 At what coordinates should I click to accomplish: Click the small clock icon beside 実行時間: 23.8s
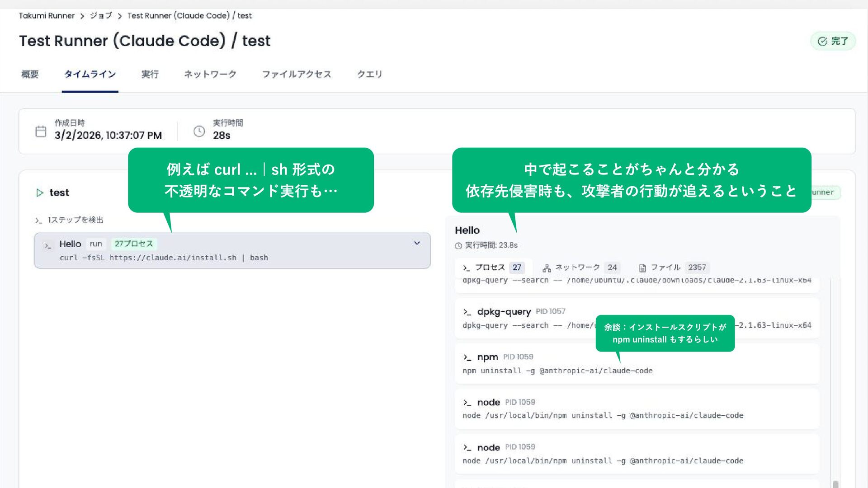(x=458, y=246)
